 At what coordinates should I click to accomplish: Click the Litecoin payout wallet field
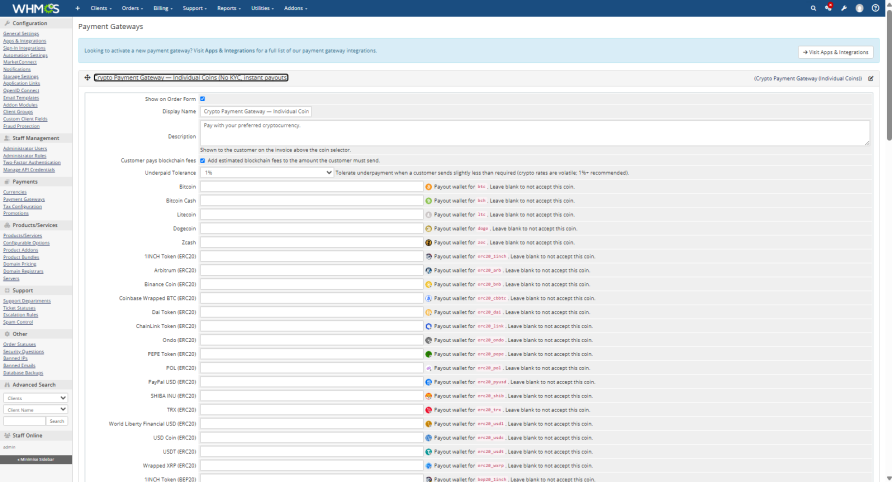coord(312,215)
